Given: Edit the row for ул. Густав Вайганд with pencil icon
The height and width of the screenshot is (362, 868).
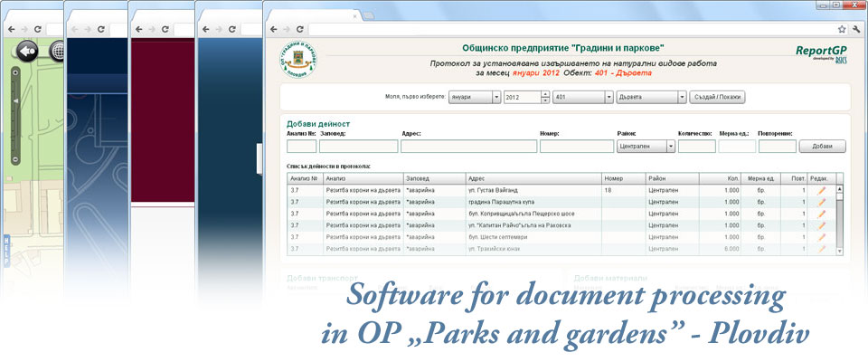Looking at the screenshot, I should point(822,190).
